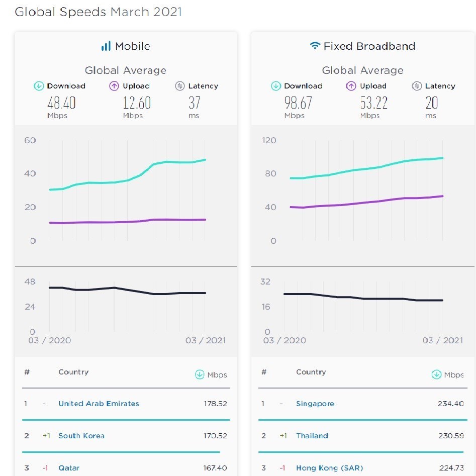Click the Fixed Broadband latency line's 03/2020 start
The width and height of the screenshot is (476, 476).
(284, 294)
